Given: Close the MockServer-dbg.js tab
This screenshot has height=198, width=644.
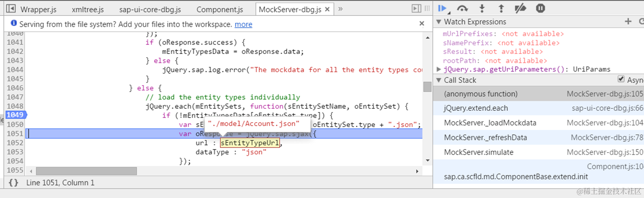Looking at the screenshot, I should (327, 9).
